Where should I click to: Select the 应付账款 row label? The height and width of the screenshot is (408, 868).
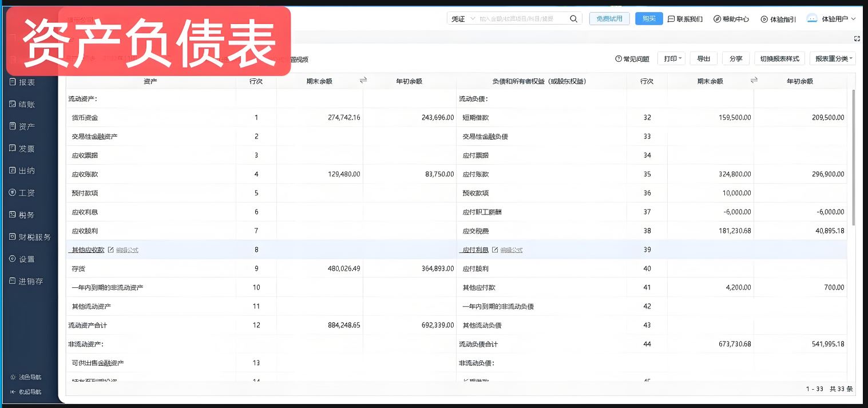pyautogui.click(x=475, y=175)
